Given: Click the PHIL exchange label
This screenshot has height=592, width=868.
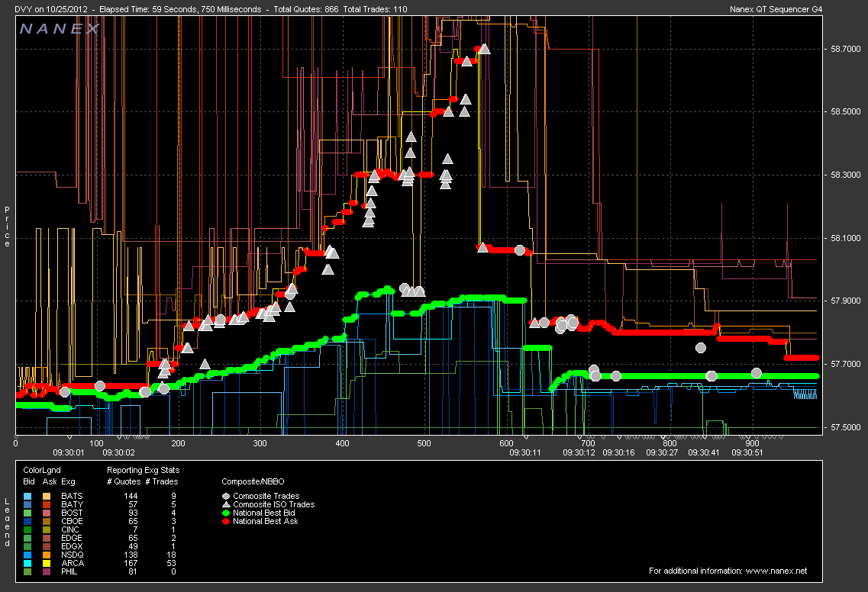Looking at the screenshot, I should tap(69, 571).
